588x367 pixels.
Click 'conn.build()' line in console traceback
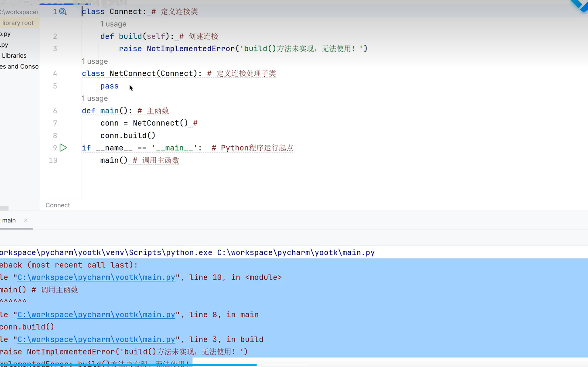(27, 327)
